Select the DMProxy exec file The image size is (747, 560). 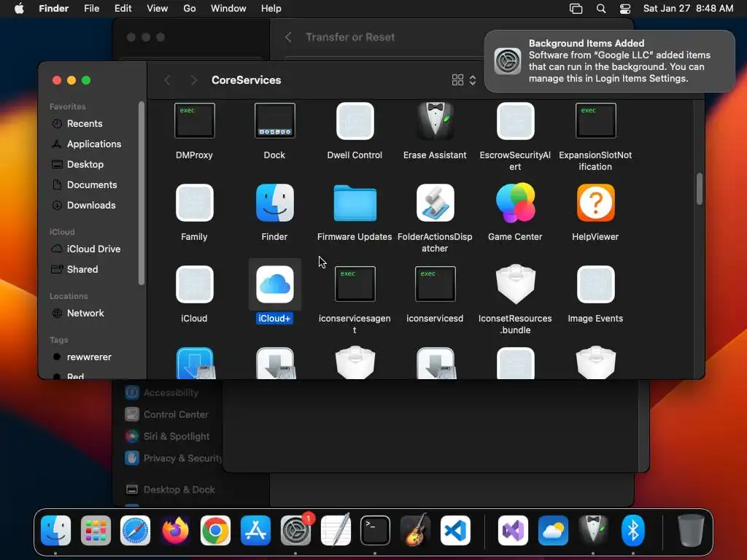click(x=194, y=121)
